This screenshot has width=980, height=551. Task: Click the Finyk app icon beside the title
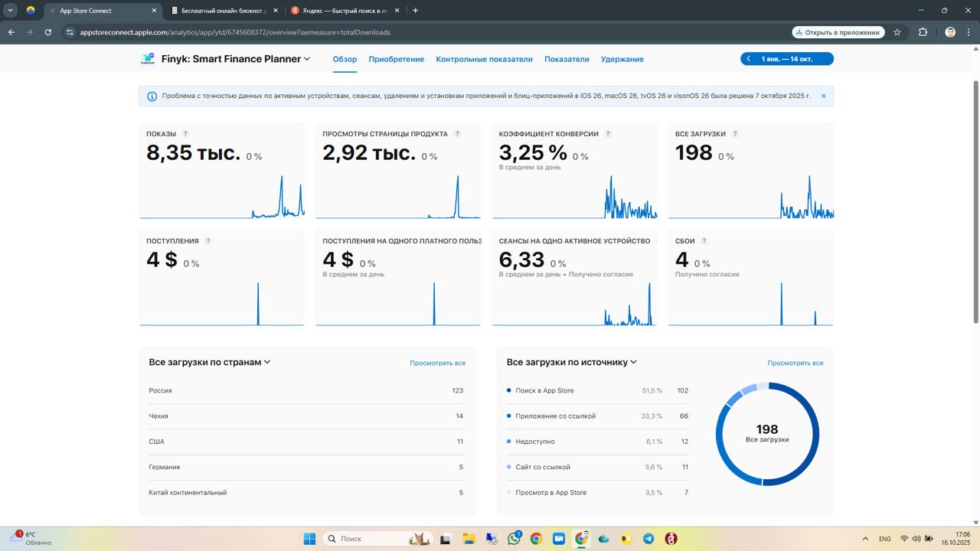point(147,58)
